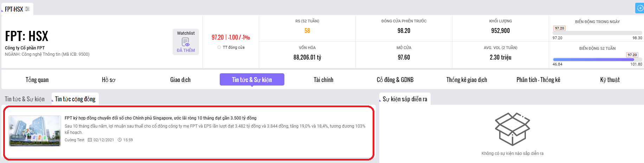Open the filter settings icon beside FPT:HSX
The width and height of the screenshot is (644, 163).
[27, 9]
